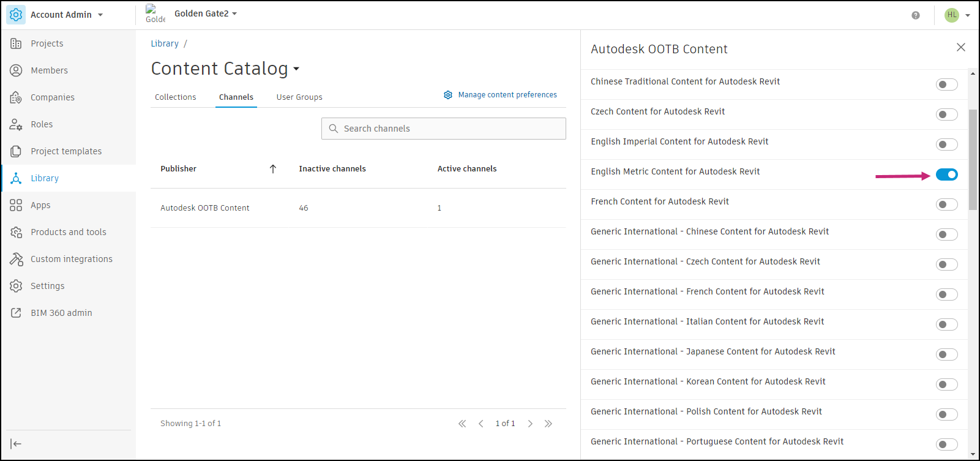Disable English Metric Content for Autodesk Revit
980x461 pixels.
click(x=946, y=175)
